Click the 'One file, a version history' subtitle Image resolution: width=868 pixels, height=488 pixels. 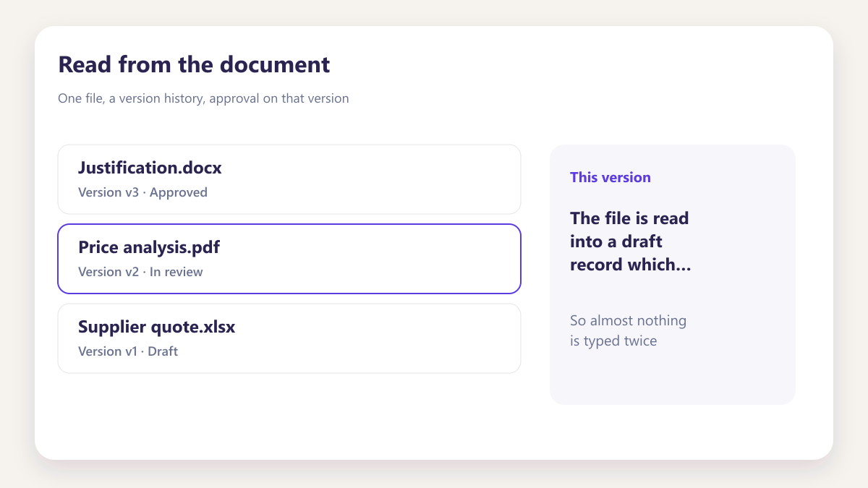point(203,98)
